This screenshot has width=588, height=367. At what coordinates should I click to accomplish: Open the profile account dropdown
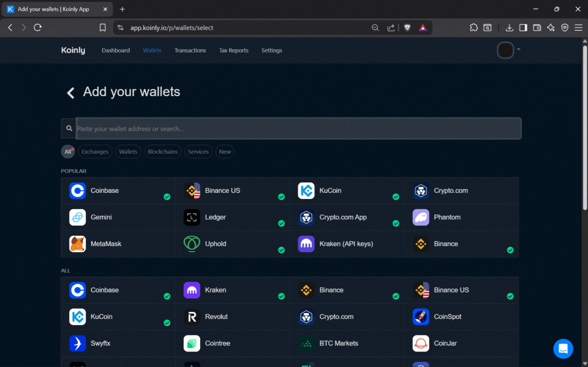(508, 50)
